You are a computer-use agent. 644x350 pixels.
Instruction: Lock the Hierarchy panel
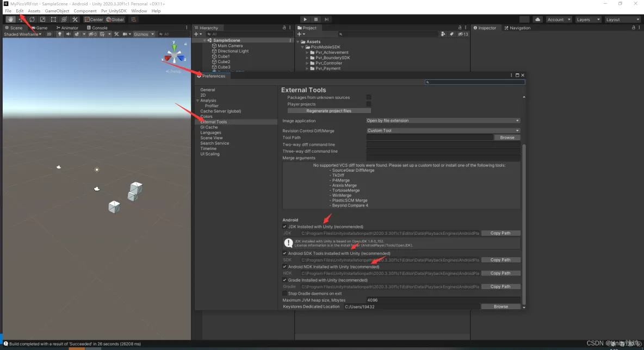(x=284, y=28)
